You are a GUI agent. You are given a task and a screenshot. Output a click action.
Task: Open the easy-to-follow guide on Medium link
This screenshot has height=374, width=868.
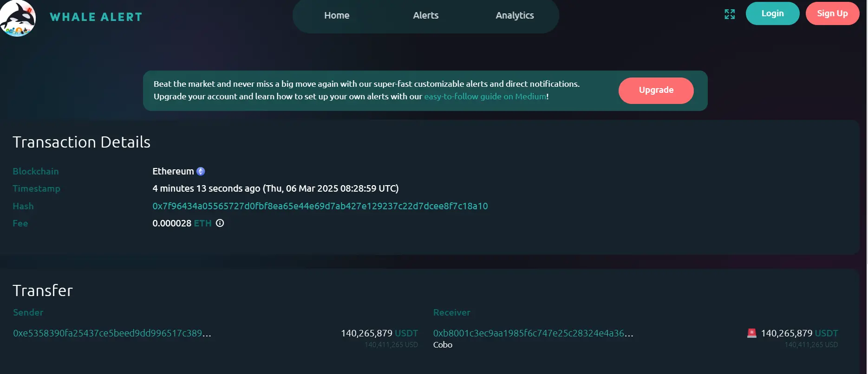click(485, 97)
